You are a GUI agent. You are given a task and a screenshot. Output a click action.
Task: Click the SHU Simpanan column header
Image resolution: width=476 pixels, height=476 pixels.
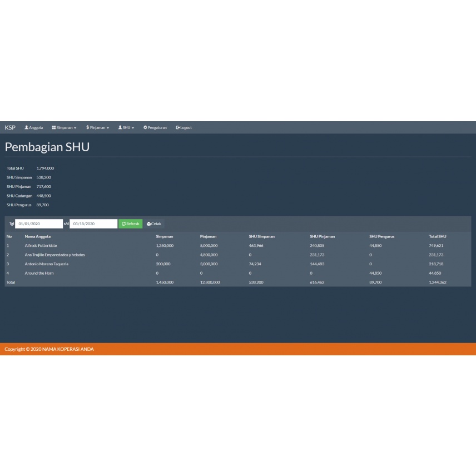pyautogui.click(x=262, y=236)
